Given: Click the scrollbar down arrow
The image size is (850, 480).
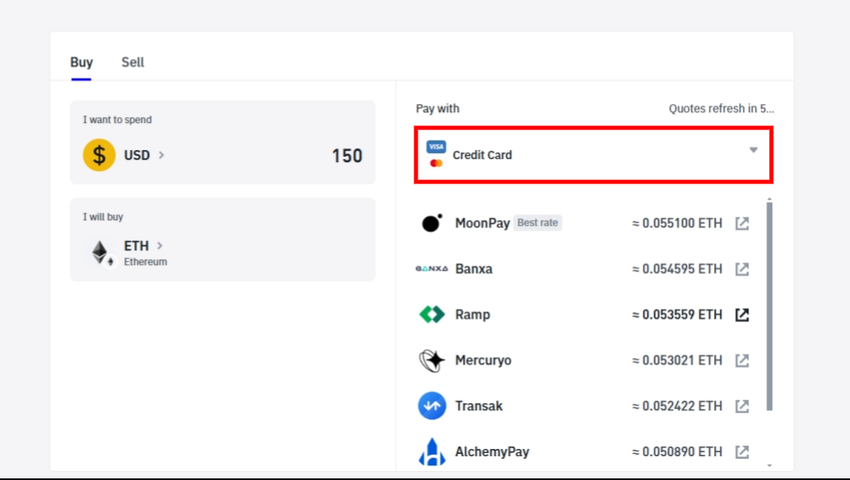Looking at the screenshot, I should (x=770, y=465).
